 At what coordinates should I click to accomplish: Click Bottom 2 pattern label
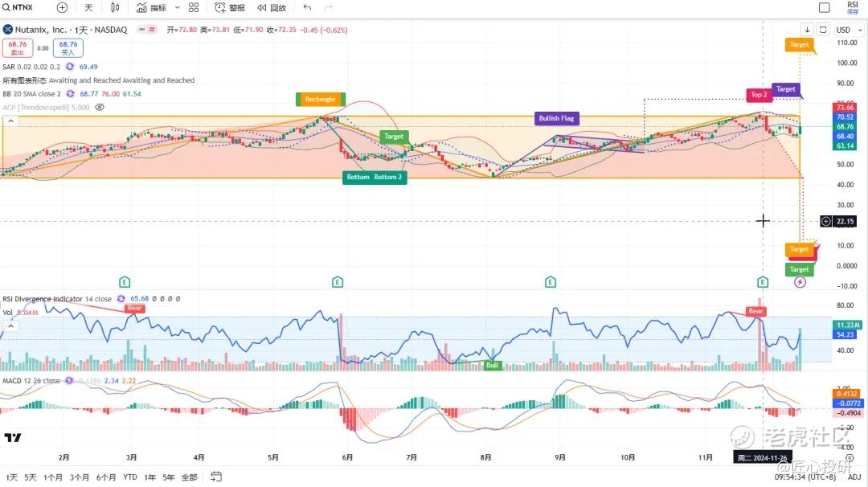388,177
